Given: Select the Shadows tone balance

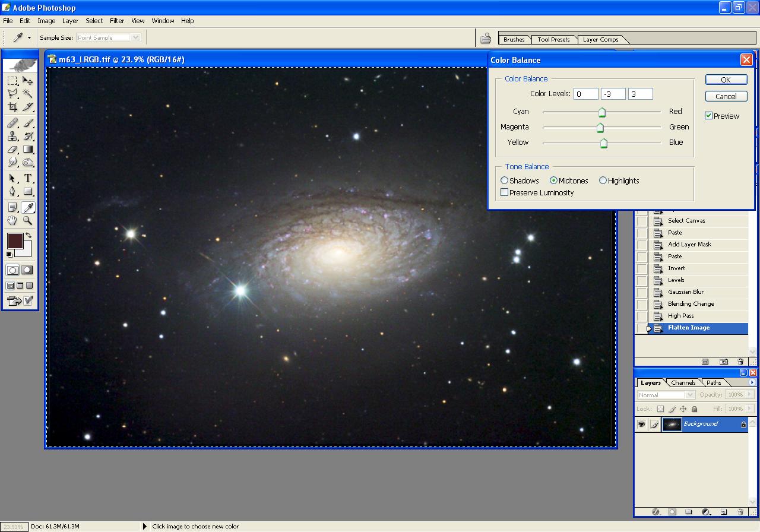Looking at the screenshot, I should (x=505, y=180).
